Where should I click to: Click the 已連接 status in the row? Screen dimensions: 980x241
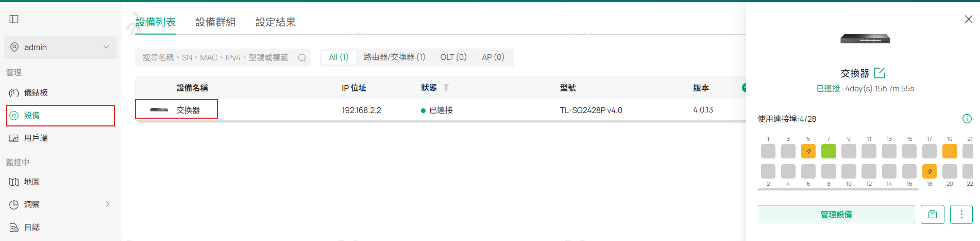(x=437, y=110)
